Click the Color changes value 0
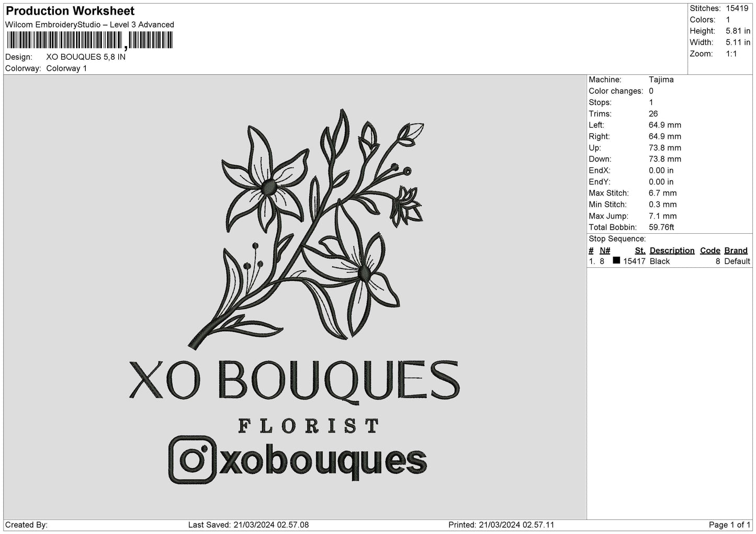Image resolution: width=756 pixels, height=534 pixels. coord(651,91)
